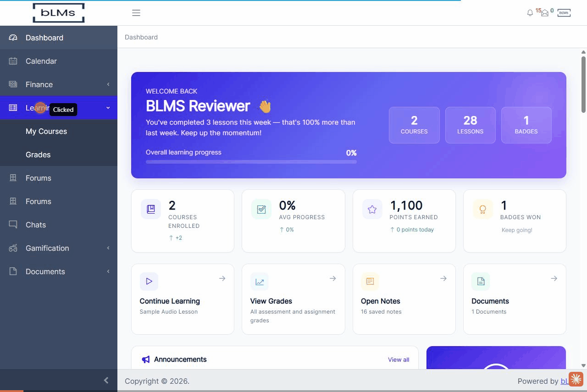Click the overall learning progress bar
This screenshot has width=587, height=392.
pos(251,161)
